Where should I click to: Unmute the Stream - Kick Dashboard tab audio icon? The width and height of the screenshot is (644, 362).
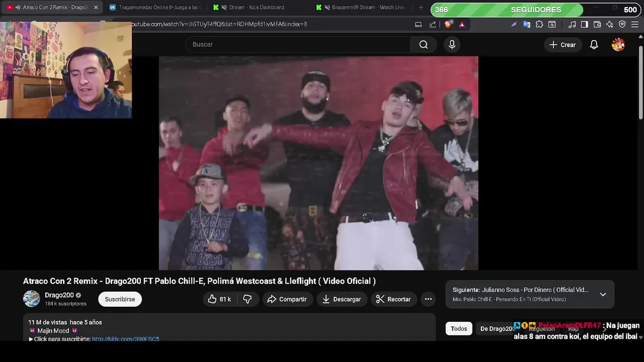coord(224,8)
